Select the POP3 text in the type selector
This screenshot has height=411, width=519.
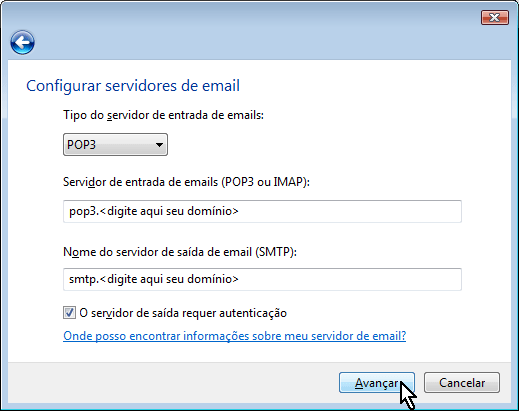pyautogui.click(x=82, y=145)
